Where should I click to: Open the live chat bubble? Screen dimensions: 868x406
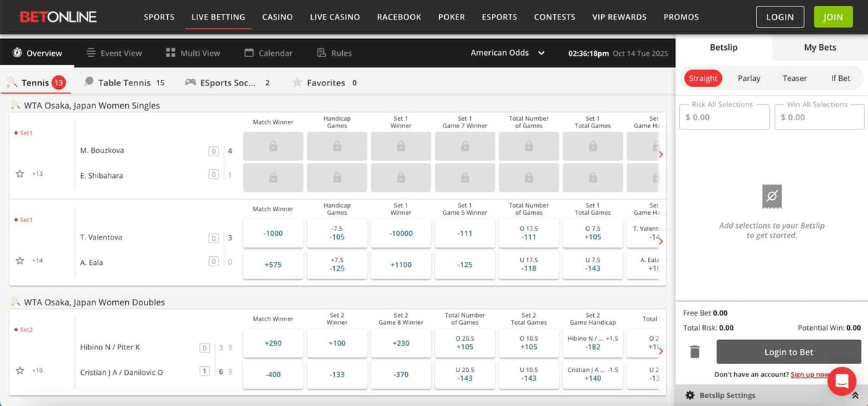(841, 381)
